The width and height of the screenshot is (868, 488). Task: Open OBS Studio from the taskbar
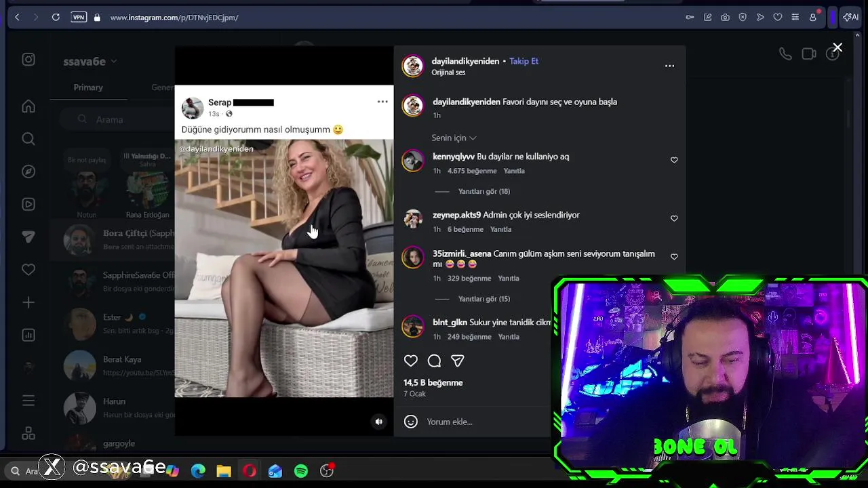coord(328,471)
